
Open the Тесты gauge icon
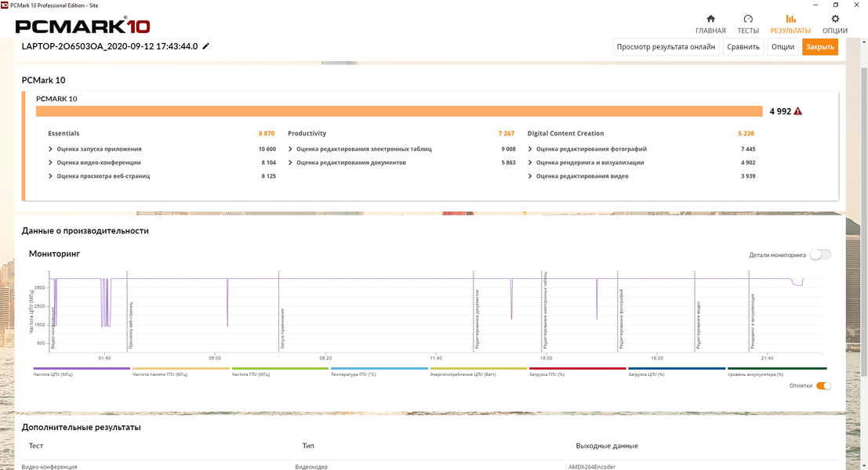748,19
